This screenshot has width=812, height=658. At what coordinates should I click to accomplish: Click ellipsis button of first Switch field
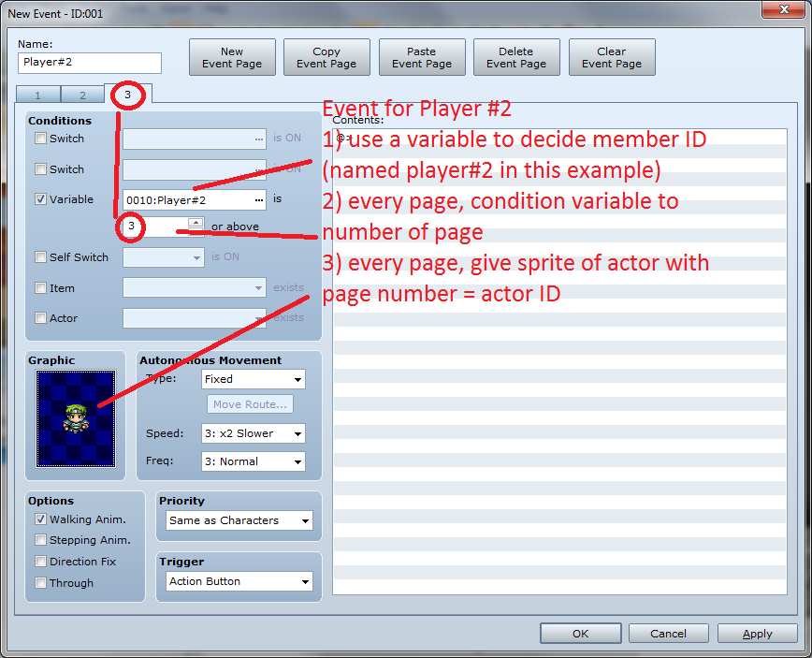coord(258,139)
